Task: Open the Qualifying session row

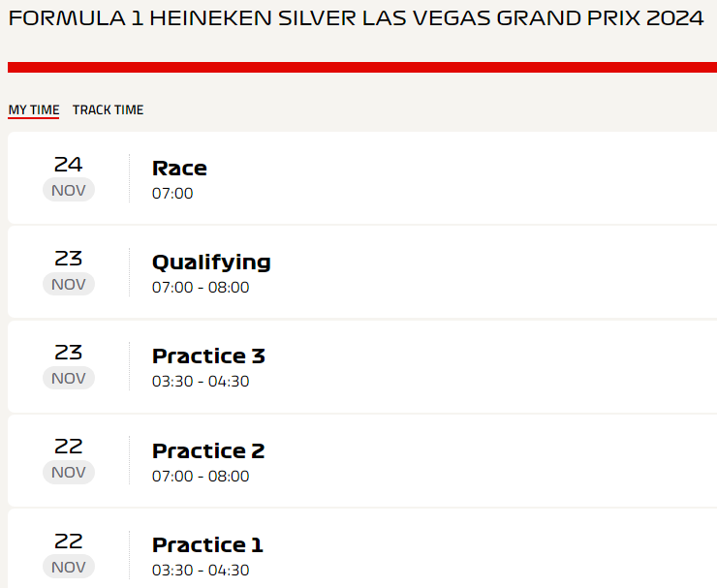Action: click(x=362, y=272)
